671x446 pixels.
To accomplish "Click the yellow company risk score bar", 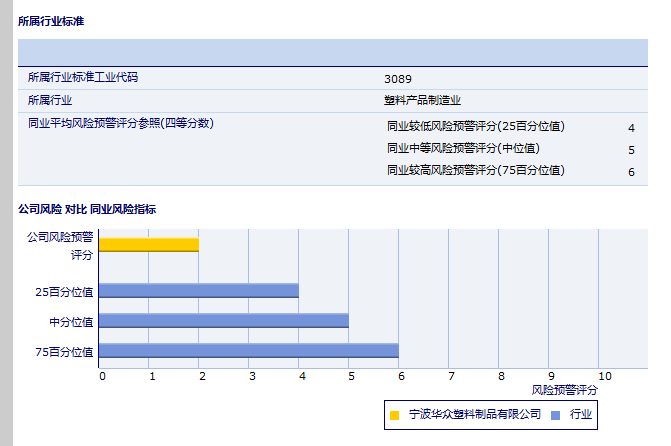I will [149, 244].
